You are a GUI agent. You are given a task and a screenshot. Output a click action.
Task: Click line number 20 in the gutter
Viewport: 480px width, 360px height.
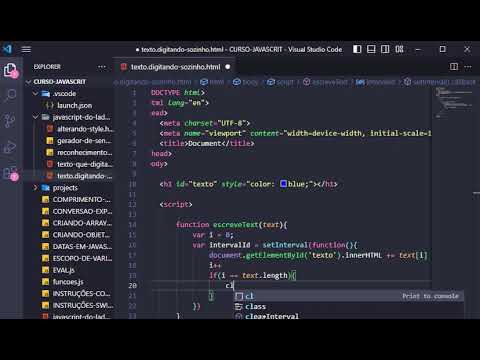132,286
